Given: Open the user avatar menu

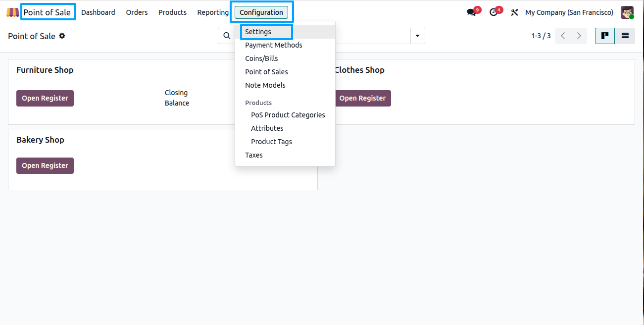Looking at the screenshot, I should (627, 12).
